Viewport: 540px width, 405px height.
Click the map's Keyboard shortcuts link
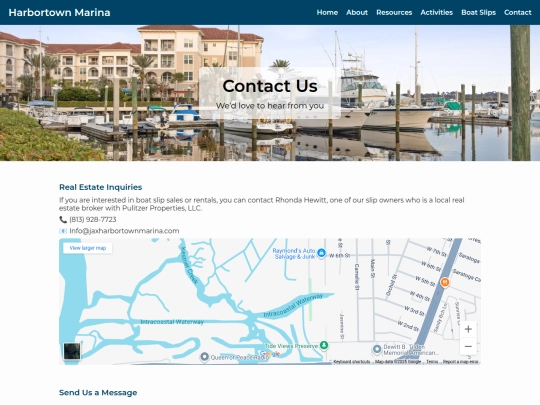click(x=352, y=362)
